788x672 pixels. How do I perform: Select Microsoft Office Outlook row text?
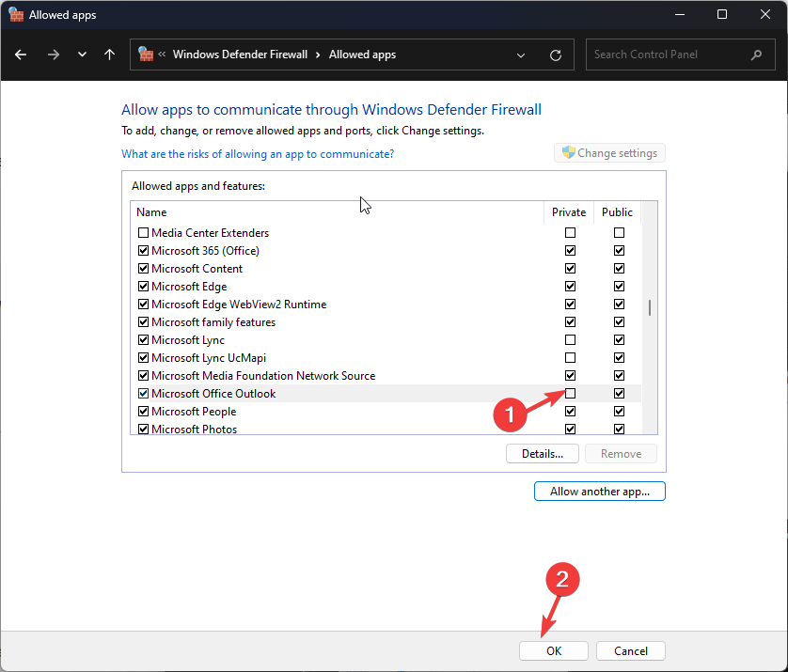pos(213,393)
